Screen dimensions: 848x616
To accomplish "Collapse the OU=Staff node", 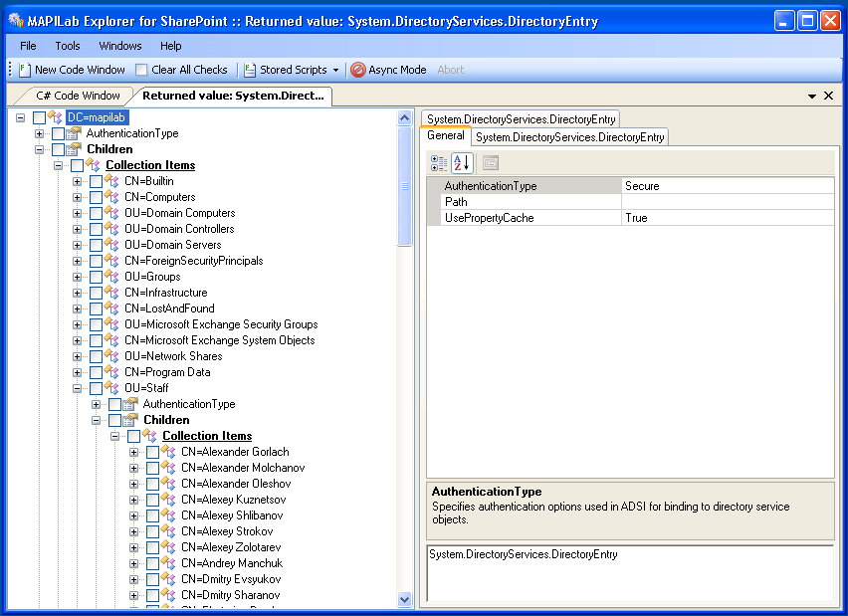I will click(77, 388).
